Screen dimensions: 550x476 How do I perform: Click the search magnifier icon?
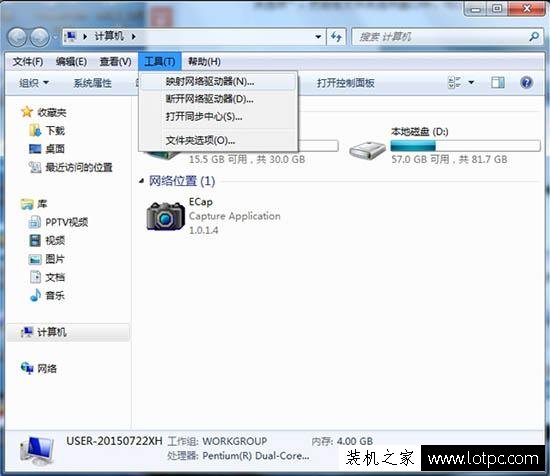[x=534, y=36]
